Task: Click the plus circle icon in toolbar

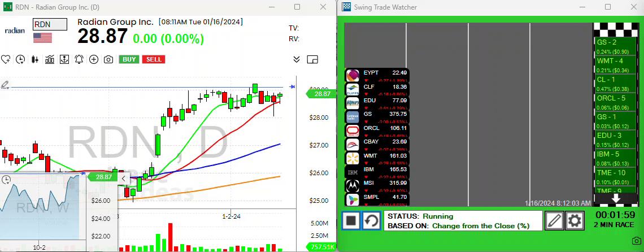Action: (94, 59)
